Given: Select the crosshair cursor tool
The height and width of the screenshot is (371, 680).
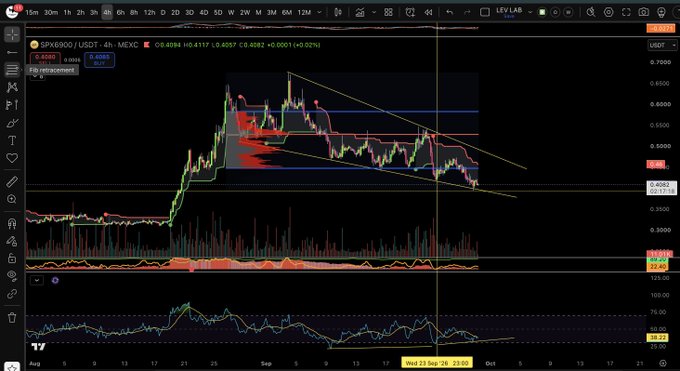Looking at the screenshot, I should pyautogui.click(x=12, y=34).
